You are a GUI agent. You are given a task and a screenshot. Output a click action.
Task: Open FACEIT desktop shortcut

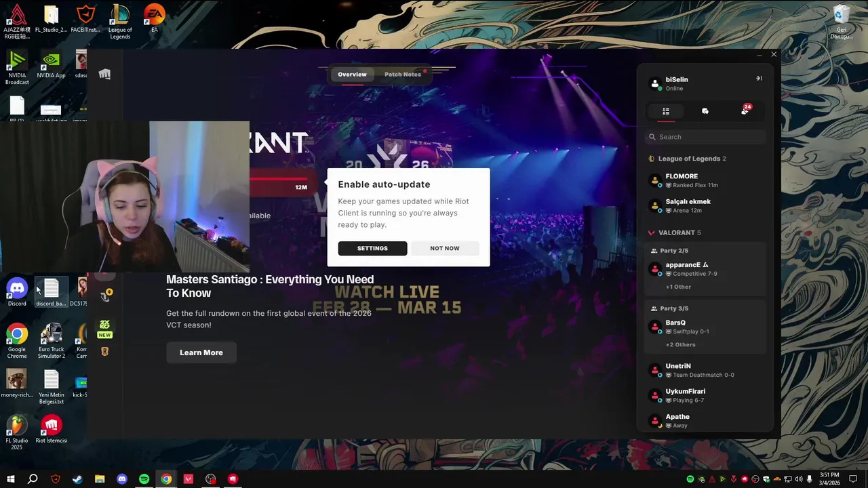(85, 18)
